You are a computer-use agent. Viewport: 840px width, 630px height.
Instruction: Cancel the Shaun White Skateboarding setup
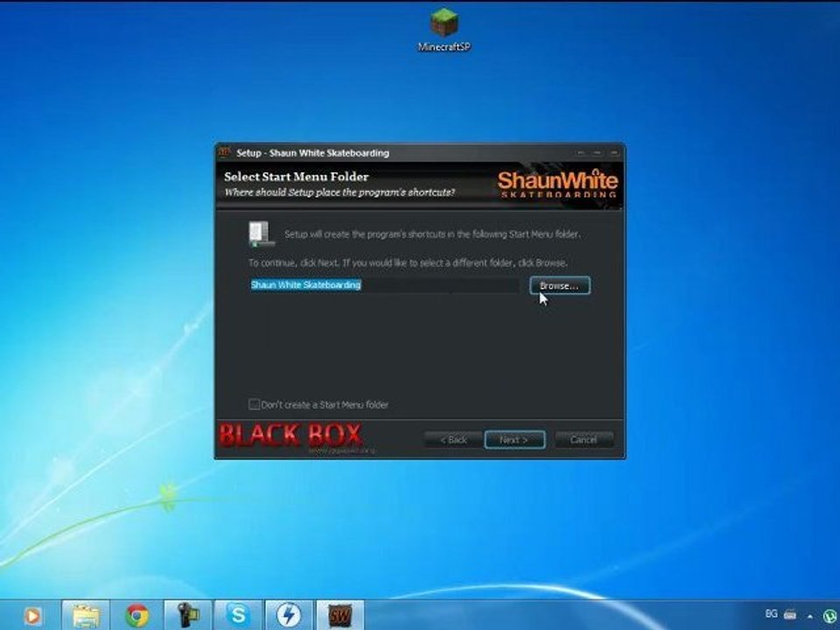[584, 440]
